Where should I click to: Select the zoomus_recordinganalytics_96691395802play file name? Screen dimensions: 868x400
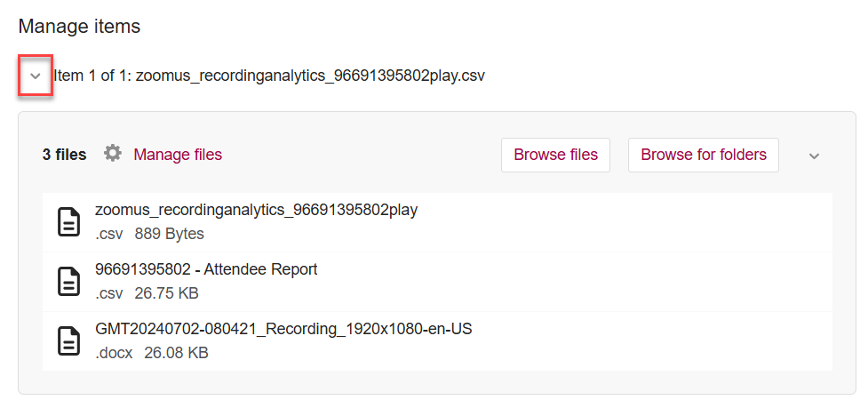pyautogui.click(x=256, y=211)
